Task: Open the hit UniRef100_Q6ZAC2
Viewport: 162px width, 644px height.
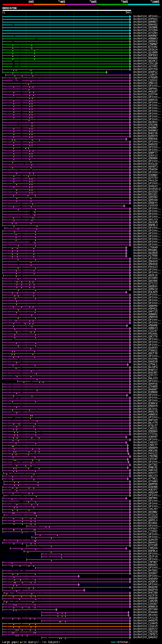Action: pos(145,61)
